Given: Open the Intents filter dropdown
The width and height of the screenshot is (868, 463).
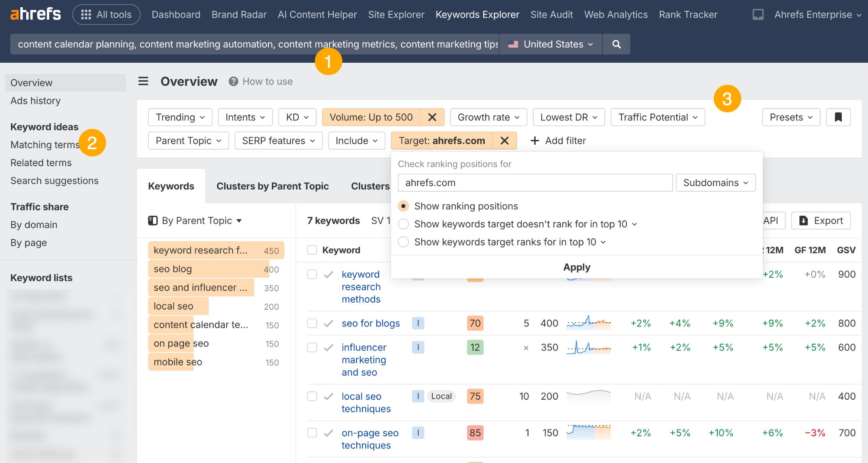Looking at the screenshot, I should pos(245,117).
